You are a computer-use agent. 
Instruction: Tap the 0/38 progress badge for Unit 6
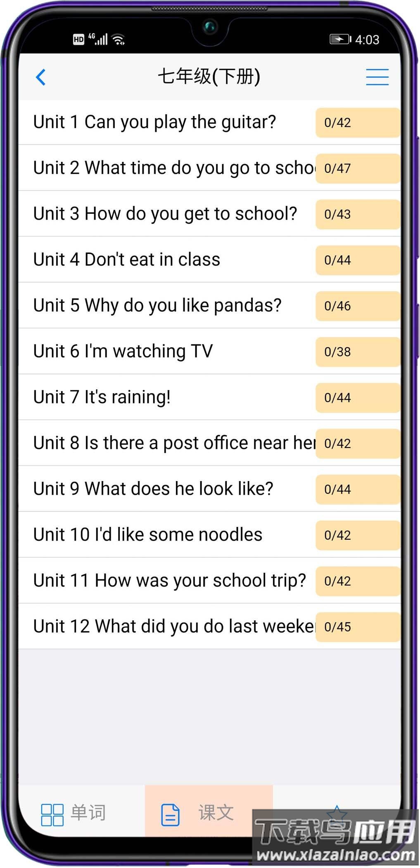[357, 352]
